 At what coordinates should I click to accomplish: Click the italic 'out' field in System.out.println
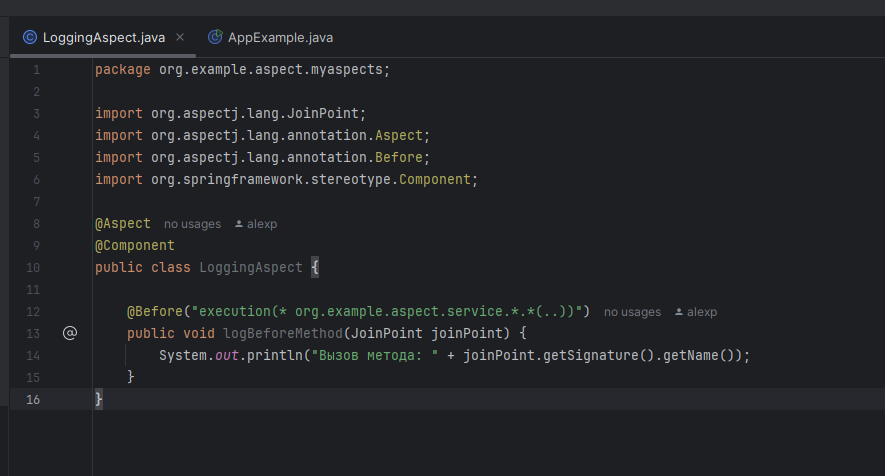click(227, 356)
